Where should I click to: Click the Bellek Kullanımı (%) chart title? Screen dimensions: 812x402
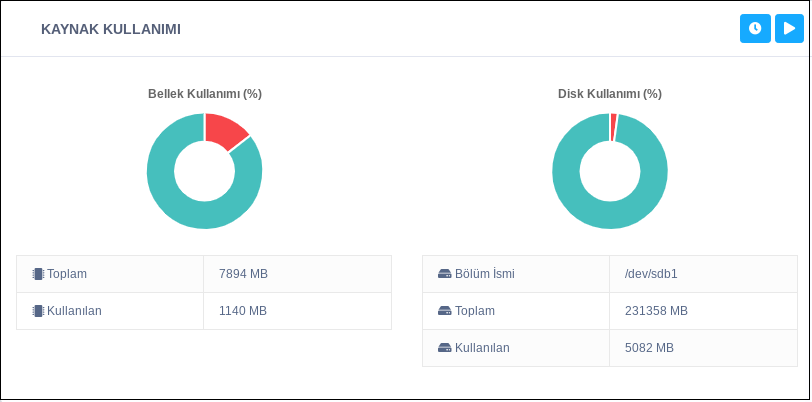pyautogui.click(x=205, y=94)
